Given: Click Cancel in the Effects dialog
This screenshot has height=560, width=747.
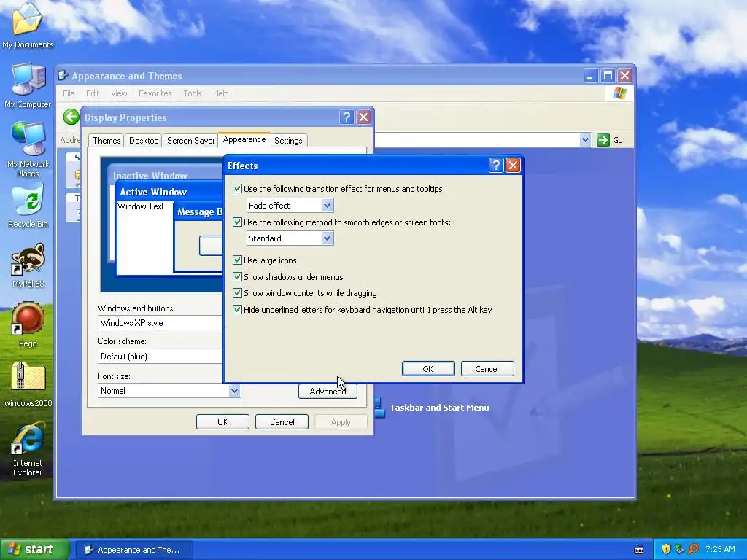Looking at the screenshot, I should (487, 368).
